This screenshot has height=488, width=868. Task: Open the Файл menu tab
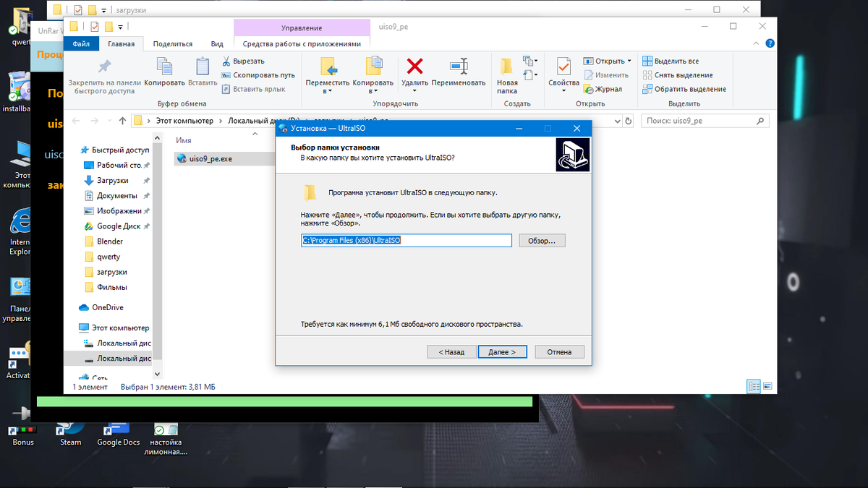coord(81,44)
